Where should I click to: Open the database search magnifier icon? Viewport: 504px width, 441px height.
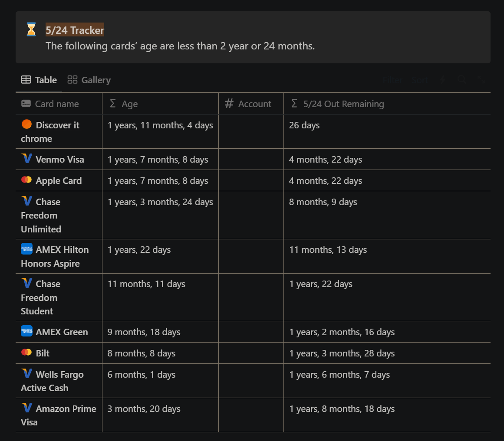click(x=462, y=80)
